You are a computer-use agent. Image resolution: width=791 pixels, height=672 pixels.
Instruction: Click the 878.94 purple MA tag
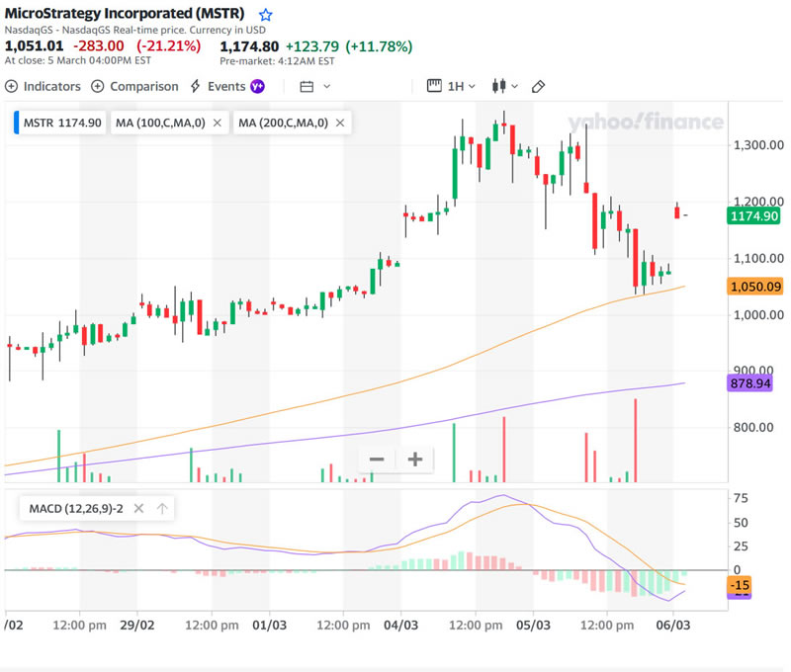coord(750,383)
